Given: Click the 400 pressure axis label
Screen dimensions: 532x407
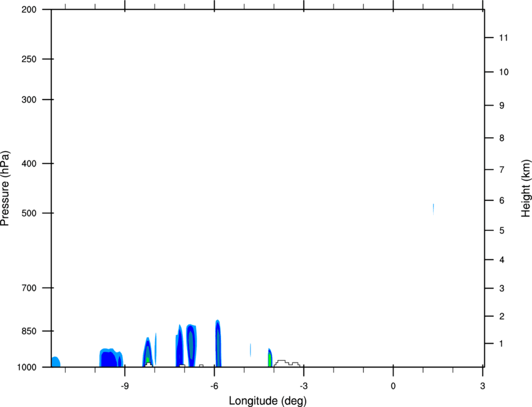Looking at the screenshot, I should (29, 163).
